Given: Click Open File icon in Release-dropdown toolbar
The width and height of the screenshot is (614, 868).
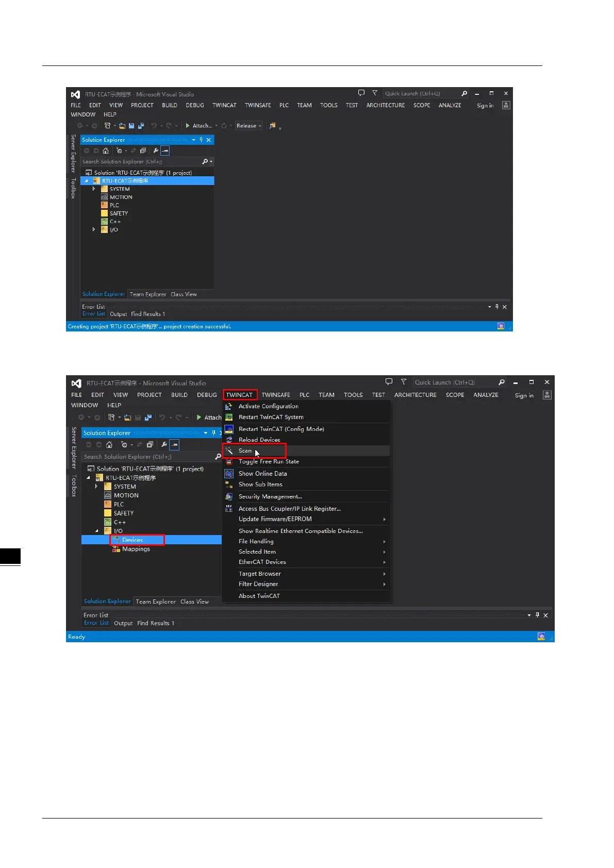Looking at the screenshot, I should (x=122, y=126).
